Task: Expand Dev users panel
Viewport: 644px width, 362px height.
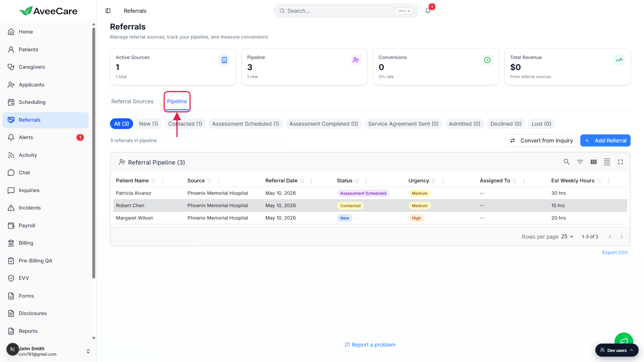Action: 617,350
